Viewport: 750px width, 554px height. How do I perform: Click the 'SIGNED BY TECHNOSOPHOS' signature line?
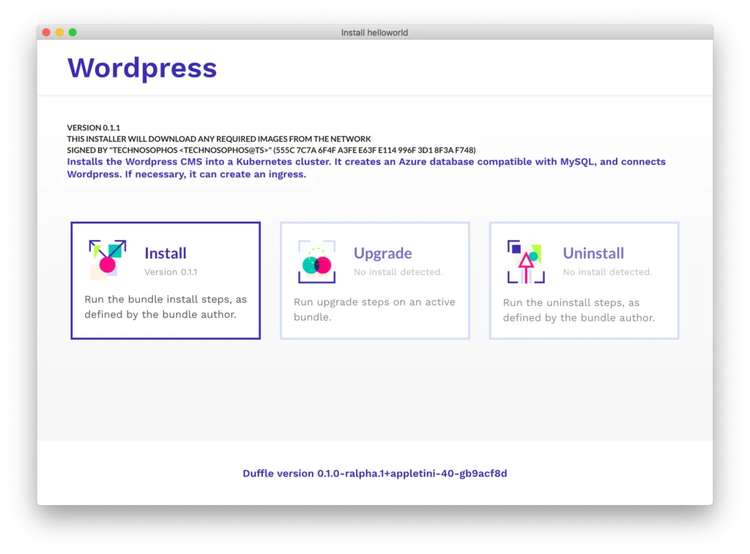(x=271, y=150)
